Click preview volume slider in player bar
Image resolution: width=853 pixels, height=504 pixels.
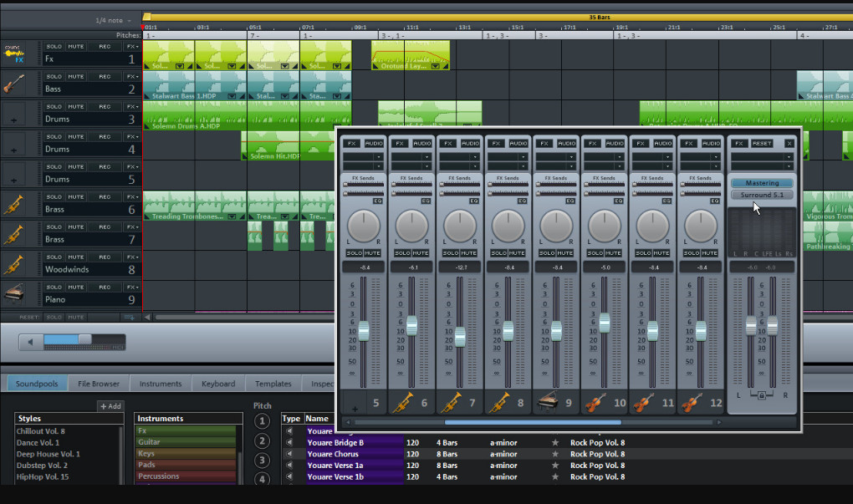pos(84,340)
